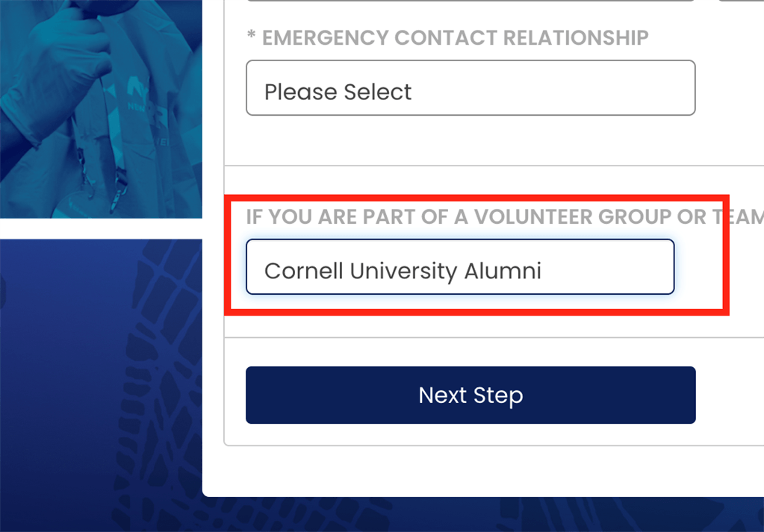The width and height of the screenshot is (764, 532).
Task: Click the 'If you are part of a volunteer group' label
Action: point(505,216)
